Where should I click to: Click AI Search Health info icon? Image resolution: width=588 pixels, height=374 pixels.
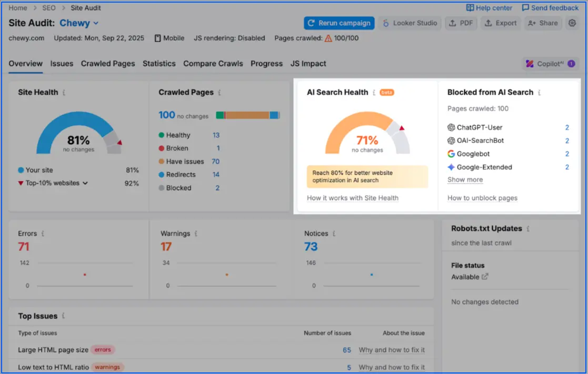374,93
